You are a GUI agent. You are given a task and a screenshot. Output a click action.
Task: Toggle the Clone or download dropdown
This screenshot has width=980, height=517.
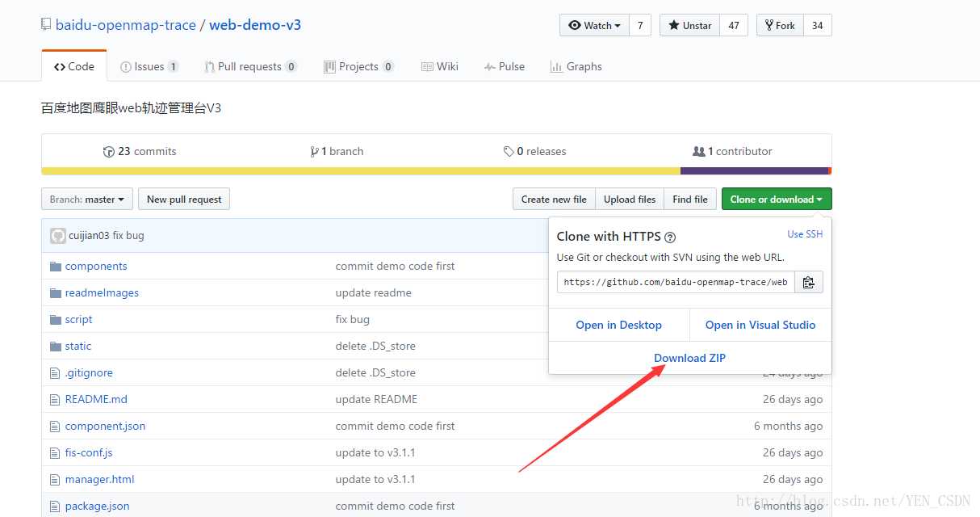click(777, 200)
